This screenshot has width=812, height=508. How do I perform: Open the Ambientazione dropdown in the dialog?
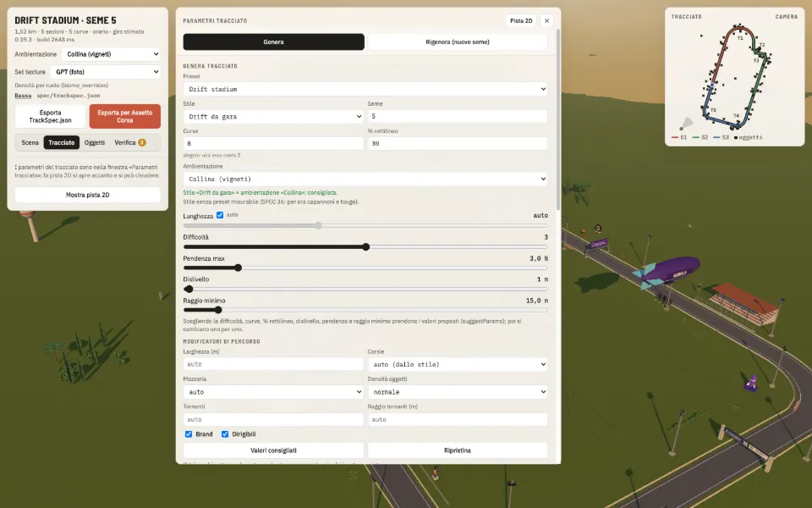(x=365, y=179)
